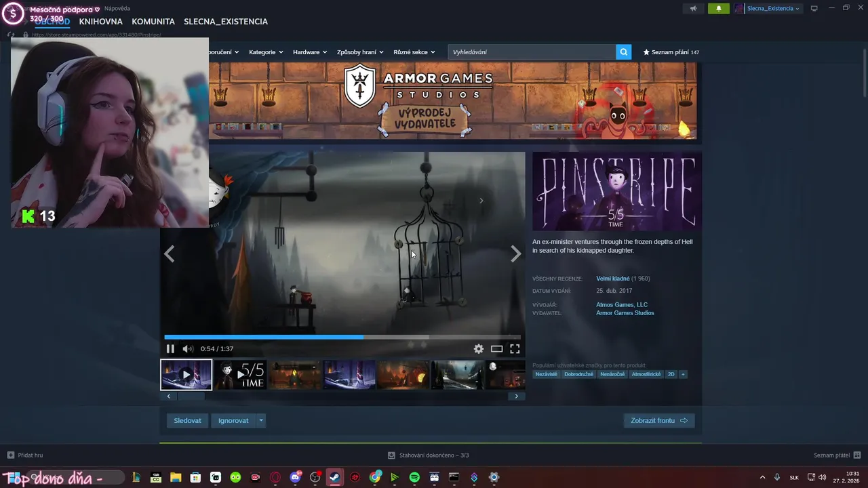Open OBS Studio from the taskbar
868x488 pixels.
pos(315,477)
